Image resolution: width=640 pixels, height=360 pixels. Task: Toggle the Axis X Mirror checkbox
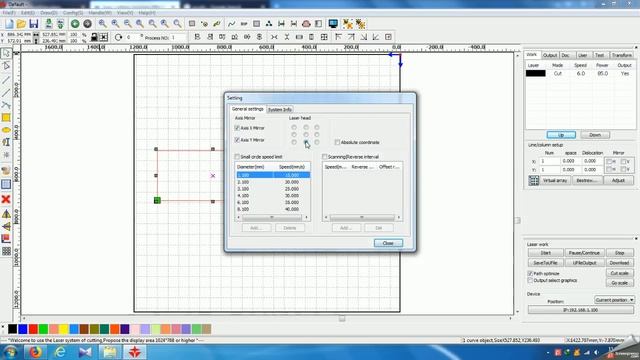(x=237, y=128)
